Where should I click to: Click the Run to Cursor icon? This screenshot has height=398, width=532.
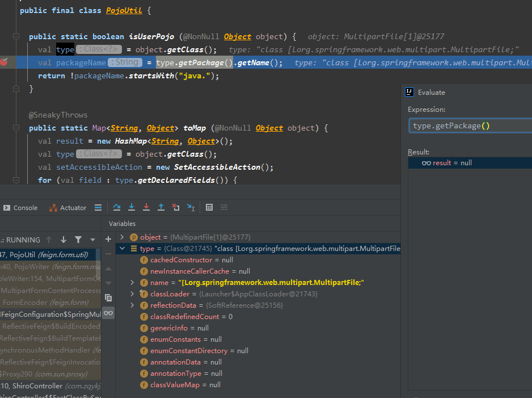click(191, 208)
